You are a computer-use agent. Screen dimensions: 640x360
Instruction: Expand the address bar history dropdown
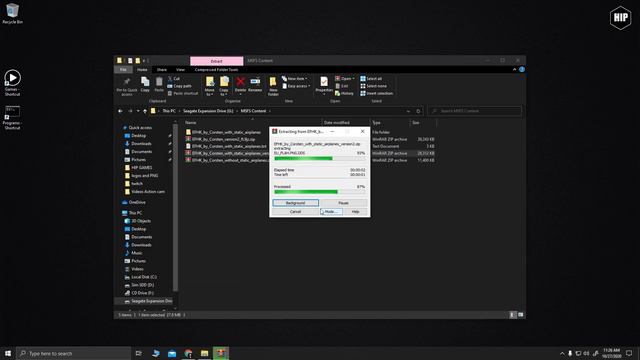pyautogui.click(x=408, y=111)
